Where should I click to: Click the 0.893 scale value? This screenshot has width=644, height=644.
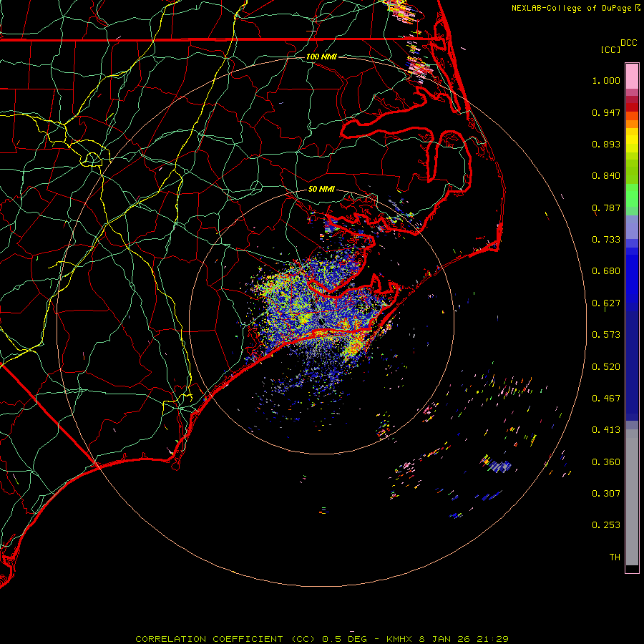click(x=606, y=144)
